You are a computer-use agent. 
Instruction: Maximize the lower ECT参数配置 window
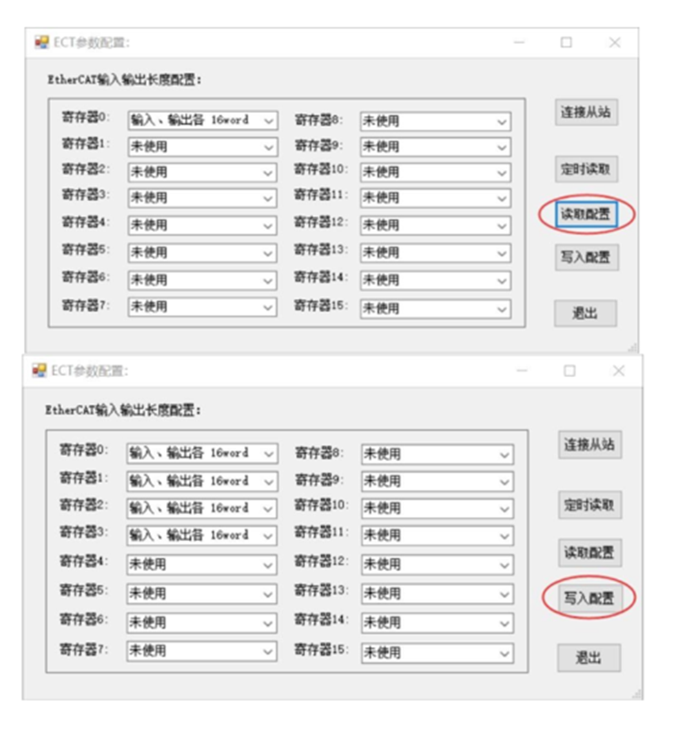click(x=570, y=371)
